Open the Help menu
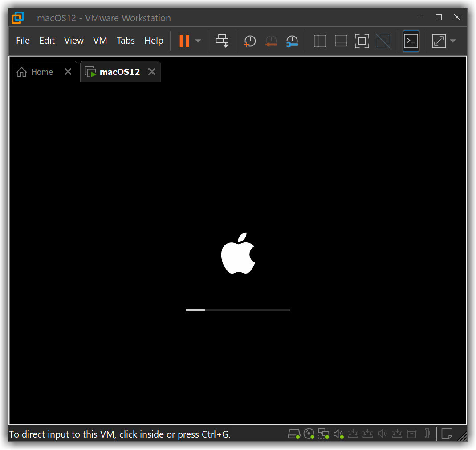Viewport: 476px width, 450px height. (x=154, y=41)
